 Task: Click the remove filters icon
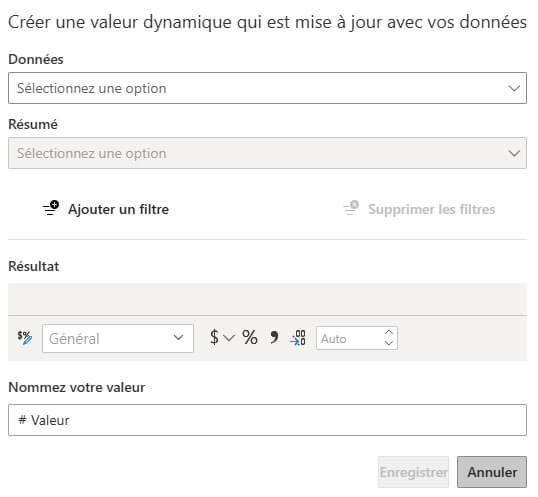[351, 208]
